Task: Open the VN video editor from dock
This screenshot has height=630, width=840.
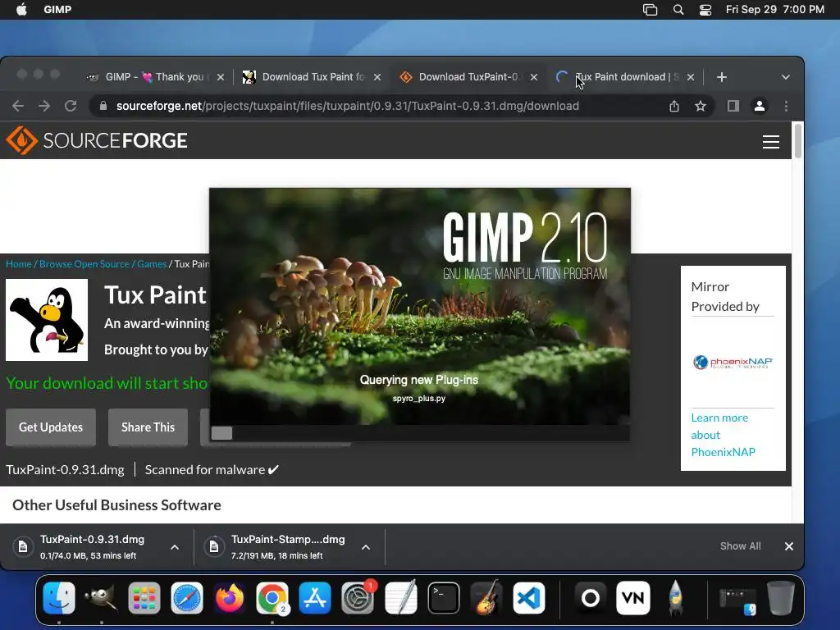Action: (633, 598)
